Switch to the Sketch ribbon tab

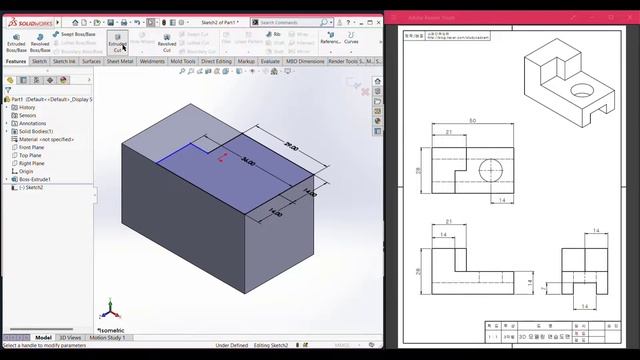click(x=40, y=61)
